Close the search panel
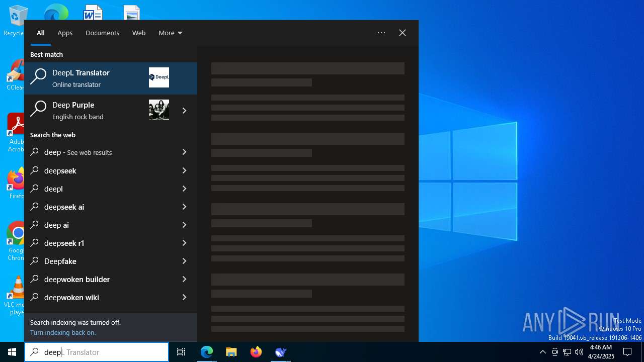The image size is (644, 362). tap(403, 33)
